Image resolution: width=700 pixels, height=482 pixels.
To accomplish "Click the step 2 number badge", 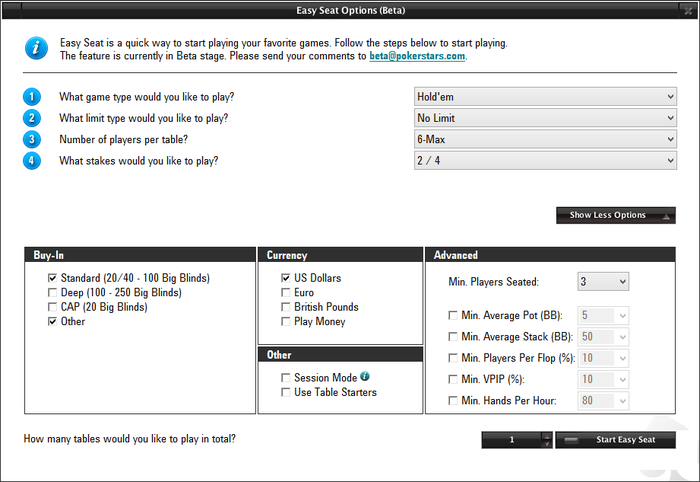I will pos(32,118).
